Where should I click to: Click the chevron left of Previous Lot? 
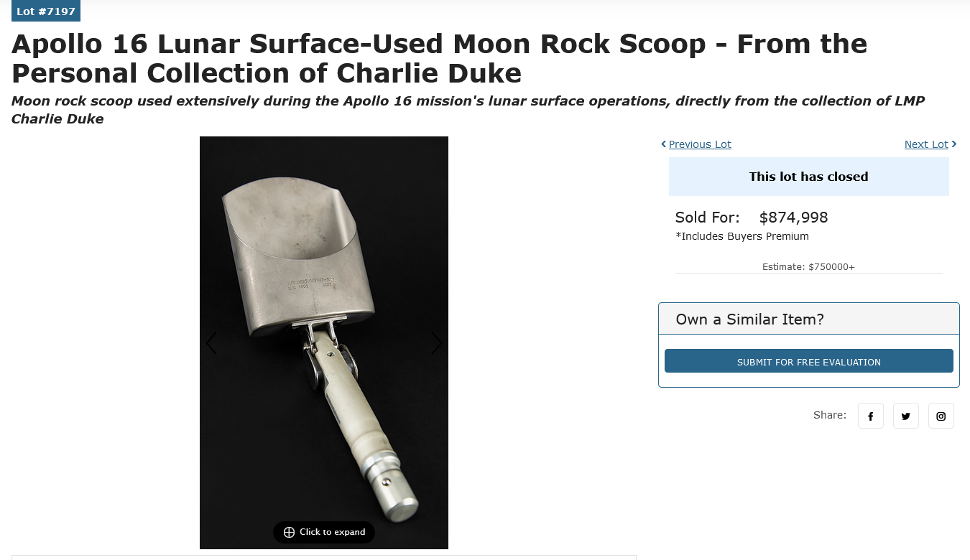[664, 144]
